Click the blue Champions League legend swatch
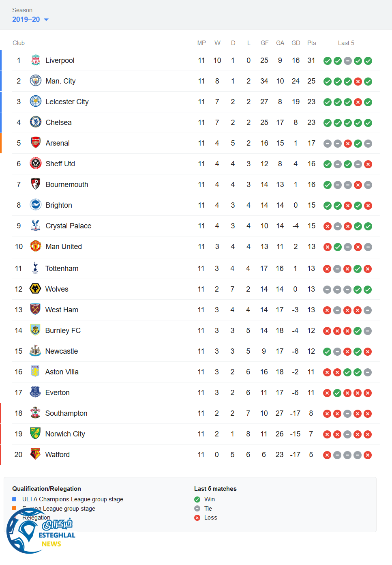Screen dimensions: 392x565 14,499
